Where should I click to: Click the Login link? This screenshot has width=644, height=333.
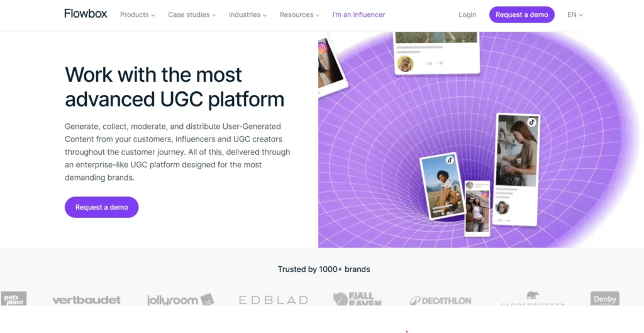coord(467,15)
